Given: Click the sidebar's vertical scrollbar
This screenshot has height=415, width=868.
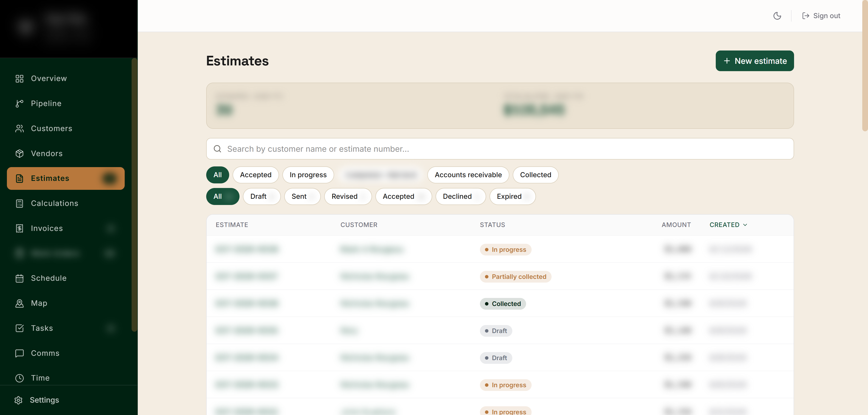Looking at the screenshot, I should (134, 195).
